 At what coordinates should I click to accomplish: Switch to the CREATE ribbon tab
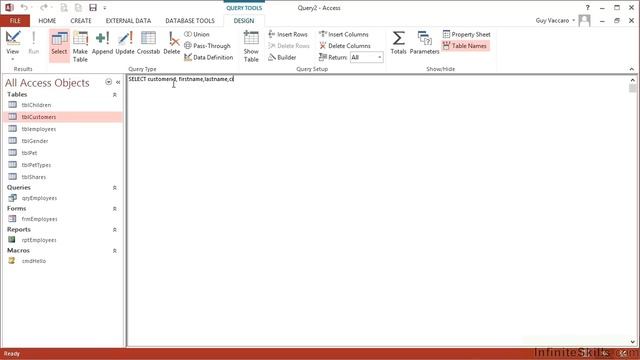coord(81,20)
